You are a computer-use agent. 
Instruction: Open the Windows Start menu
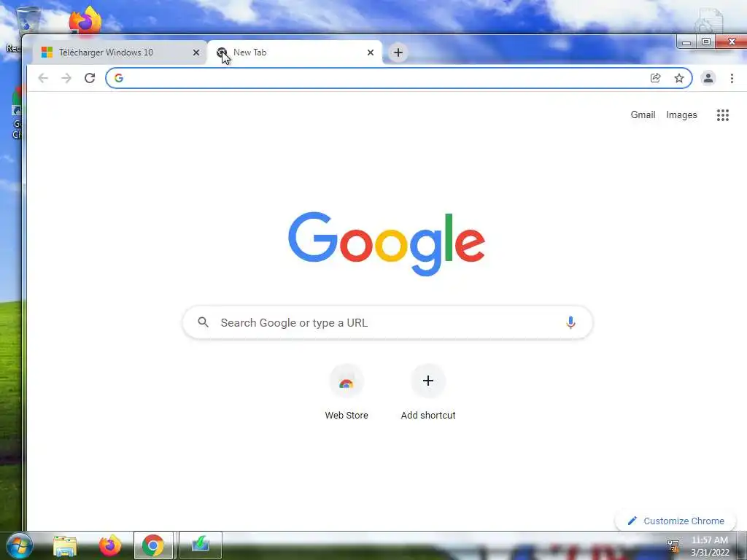pos(19,545)
